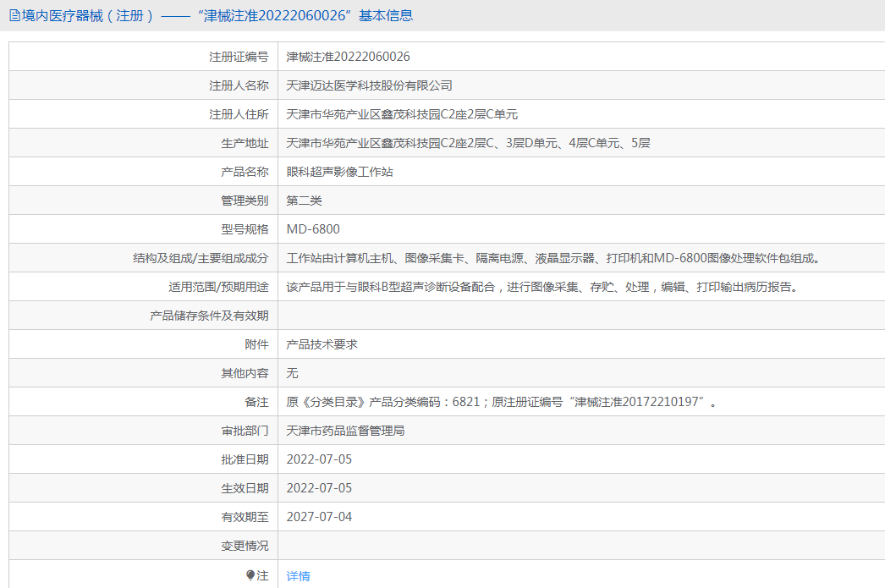Image resolution: width=885 pixels, height=588 pixels.
Task: Click the 产品名称 label
Action: pyautogui.click(x=245, y=172)
